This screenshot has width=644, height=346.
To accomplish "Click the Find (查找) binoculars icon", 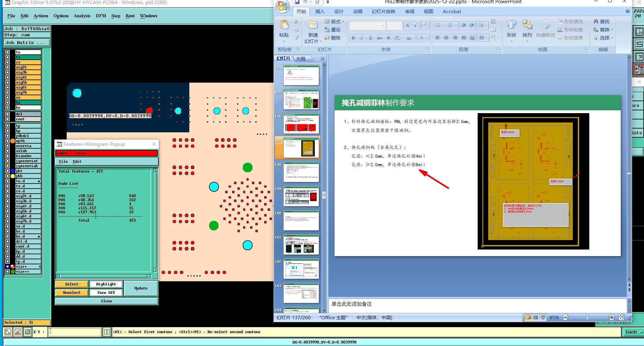I will pyautogui.click(x=596, y=21).
